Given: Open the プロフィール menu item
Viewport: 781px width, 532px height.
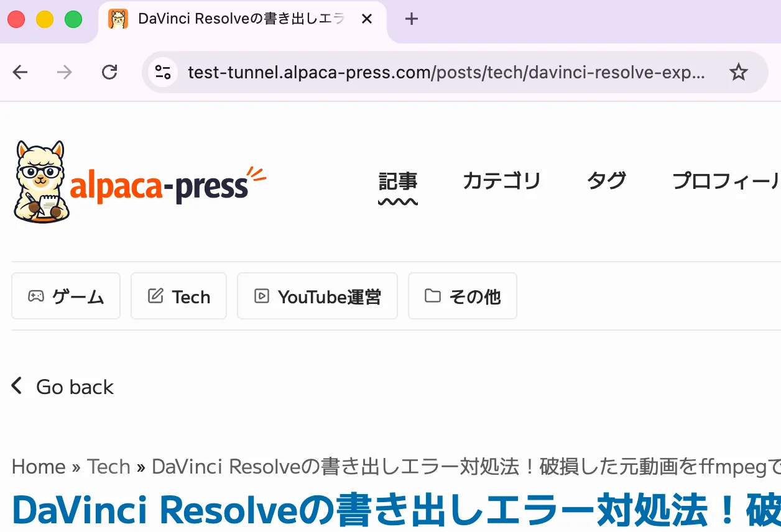Looking at the screenshot, I should tap(726, 181).
